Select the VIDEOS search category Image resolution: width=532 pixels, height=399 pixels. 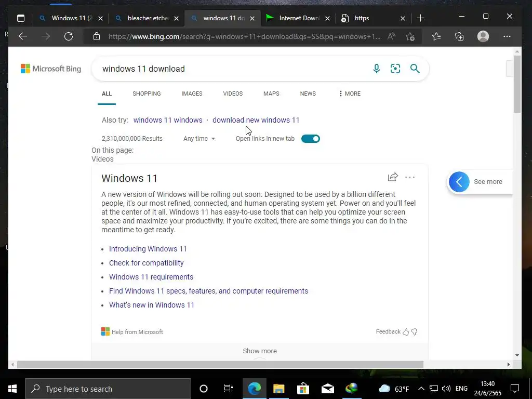[233, 94]
